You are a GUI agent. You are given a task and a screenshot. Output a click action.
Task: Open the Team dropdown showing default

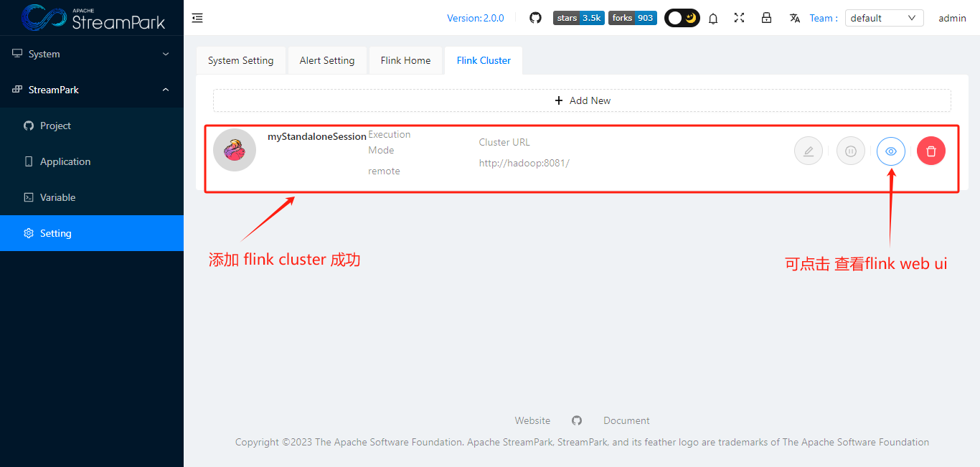coord(884,18)
